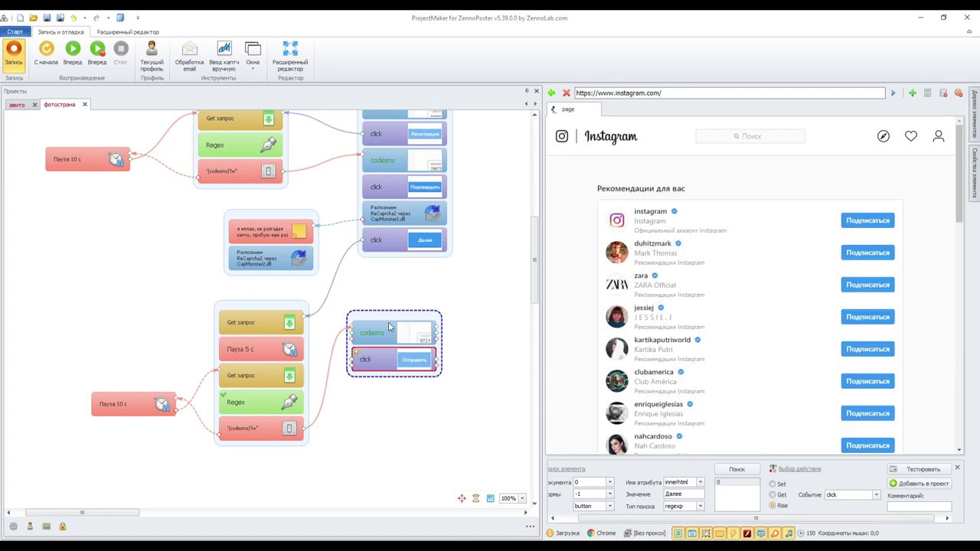Click the Комментарий text field

[919, 506]
